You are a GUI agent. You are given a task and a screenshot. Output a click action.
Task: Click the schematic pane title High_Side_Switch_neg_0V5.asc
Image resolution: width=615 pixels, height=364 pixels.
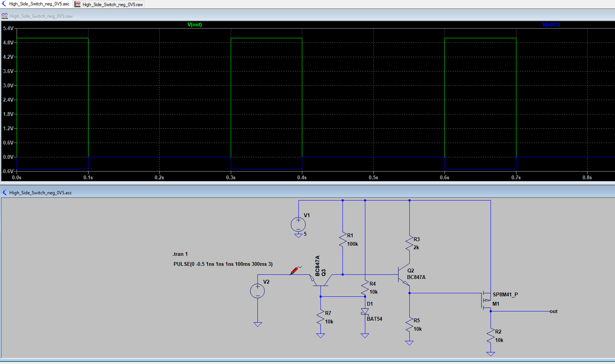41,192
